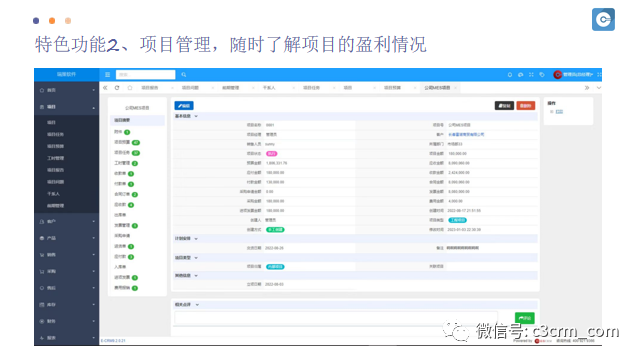This screenshot has height=360, width=640.
Task: Collapse the 基本信息 section chevron
Action: (196, 116)
